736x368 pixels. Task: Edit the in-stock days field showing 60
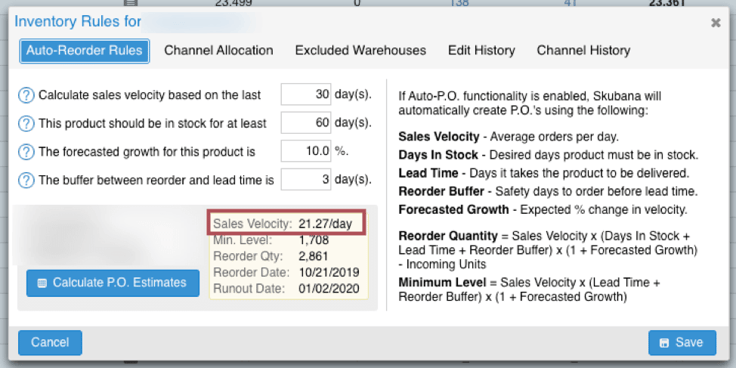(306, 123)
